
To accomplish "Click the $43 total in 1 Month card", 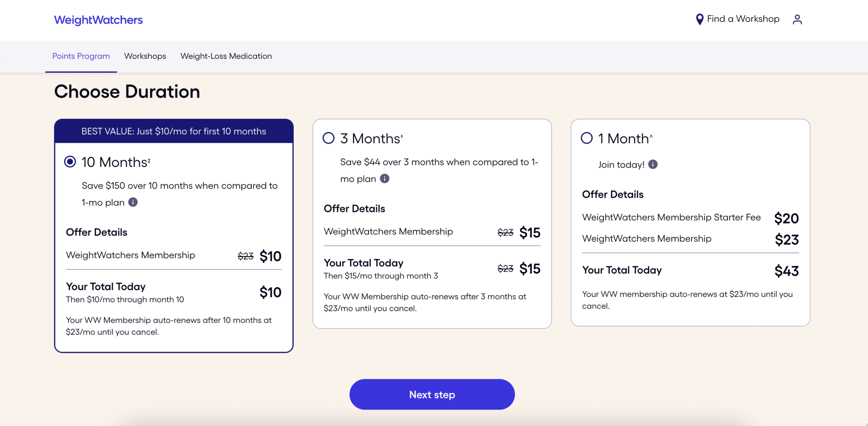I will point(787,271).
